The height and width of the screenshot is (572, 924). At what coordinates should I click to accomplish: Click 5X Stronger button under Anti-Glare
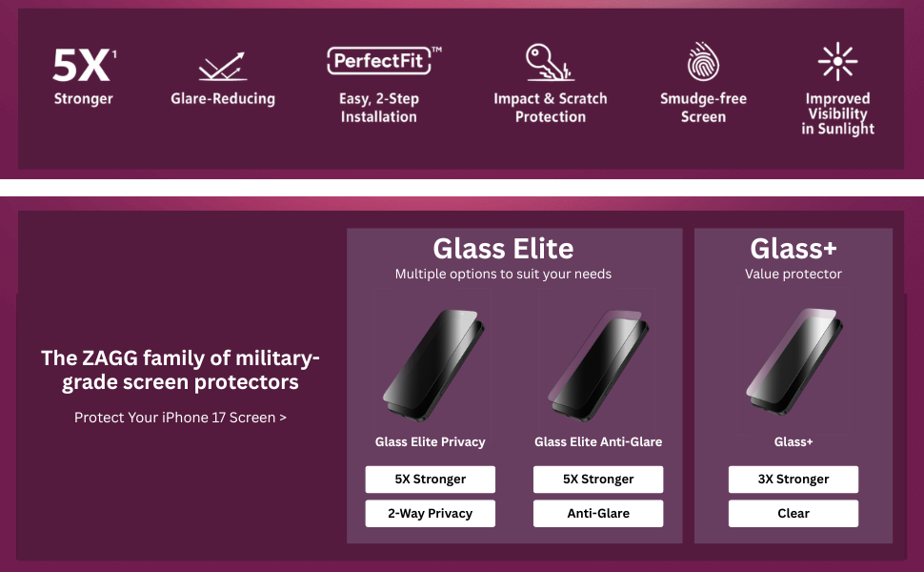[x=598, y=480]
